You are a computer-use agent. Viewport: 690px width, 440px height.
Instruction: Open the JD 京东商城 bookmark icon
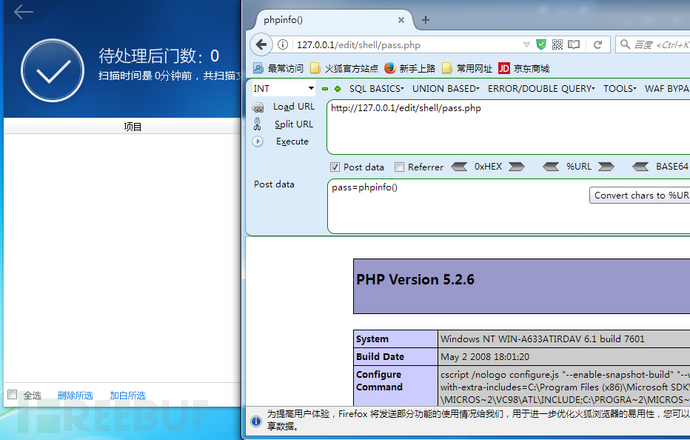click(504, 68)
